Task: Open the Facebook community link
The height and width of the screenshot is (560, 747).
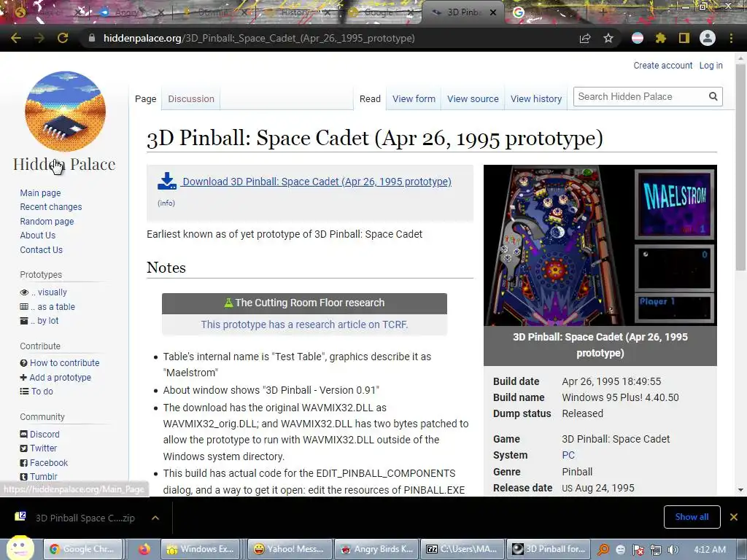Action: pos(49,462)
